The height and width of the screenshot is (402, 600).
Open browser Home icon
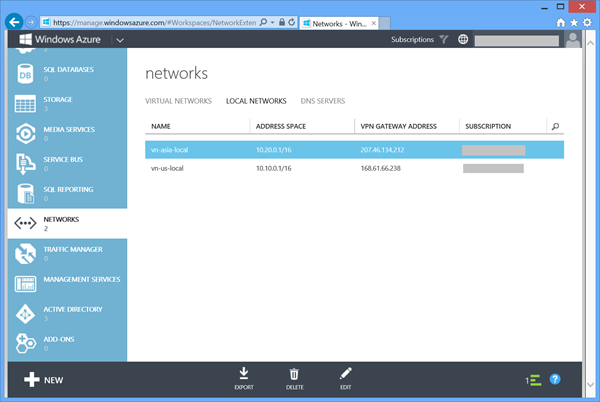[561, 23]
